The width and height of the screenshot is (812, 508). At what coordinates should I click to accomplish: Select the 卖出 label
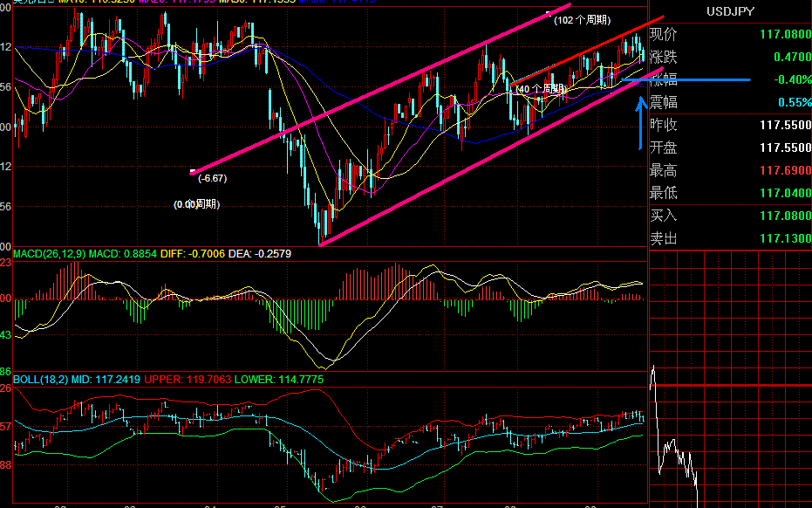pos(664,238)
